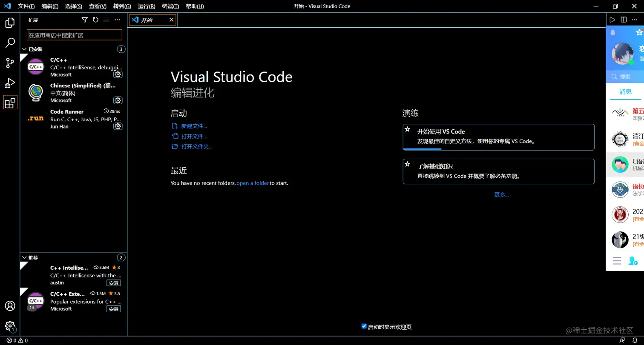
Task: Click the Chinese language pack globe icon
Action: (x=36, y=93)
